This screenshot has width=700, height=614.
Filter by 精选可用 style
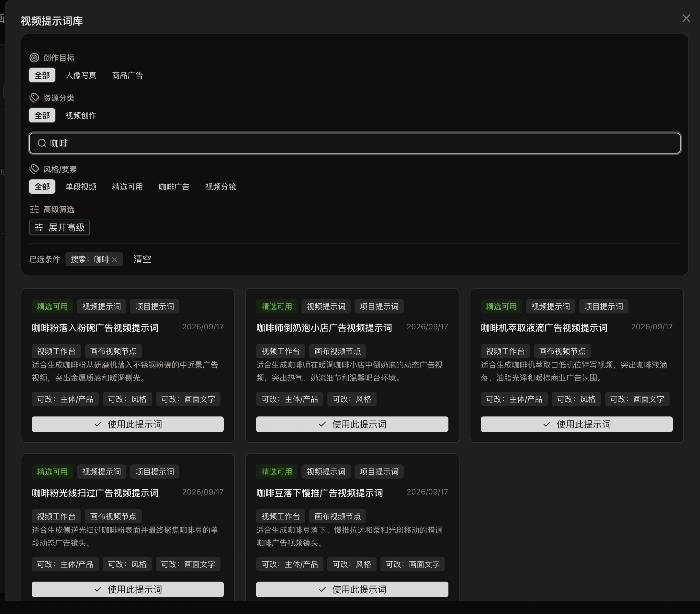click(127, 187)
